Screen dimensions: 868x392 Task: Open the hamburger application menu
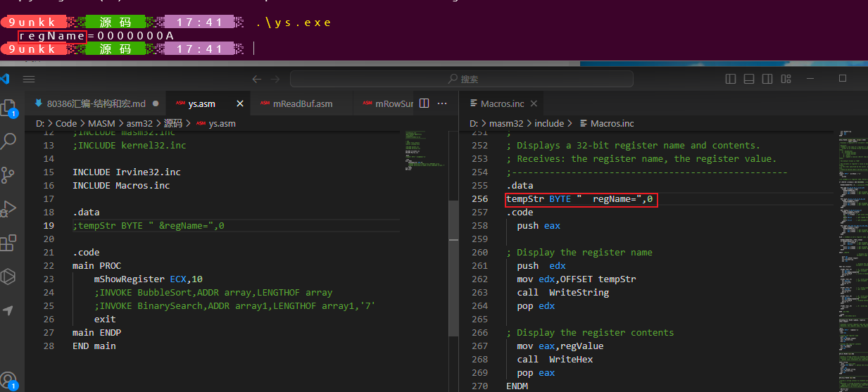[x=29, y=79]
